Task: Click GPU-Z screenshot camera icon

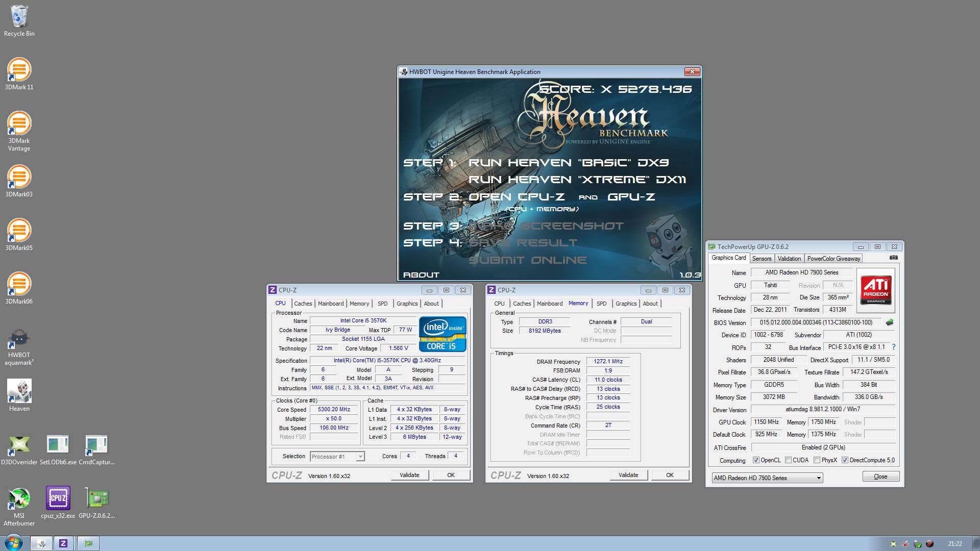Action: [x=893, y=258]
